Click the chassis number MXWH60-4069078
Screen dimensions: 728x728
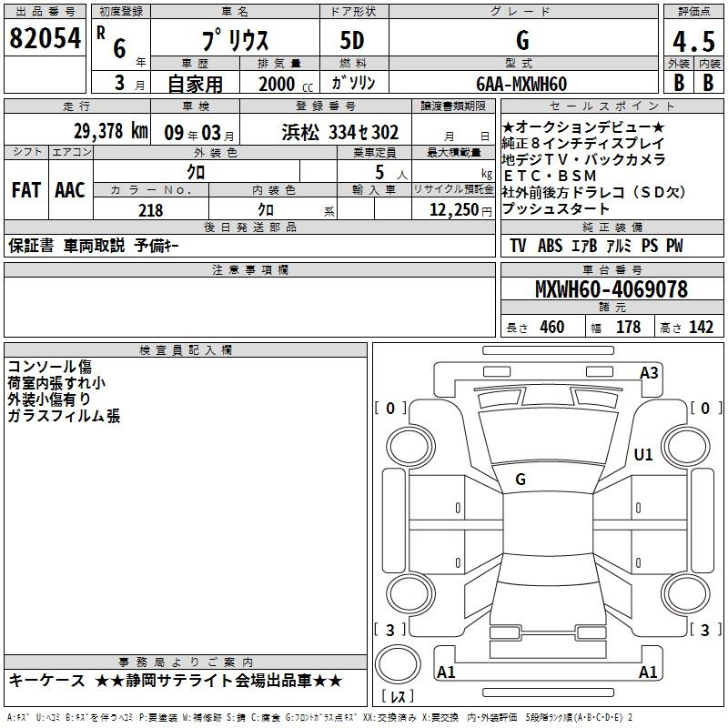(x=611, y=289)
